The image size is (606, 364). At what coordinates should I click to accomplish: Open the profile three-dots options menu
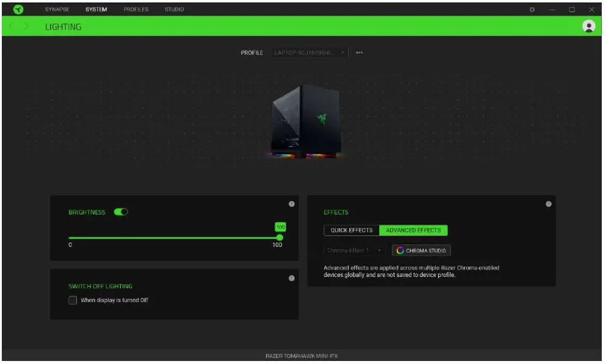pyautogui.click(x=360, y=52)
